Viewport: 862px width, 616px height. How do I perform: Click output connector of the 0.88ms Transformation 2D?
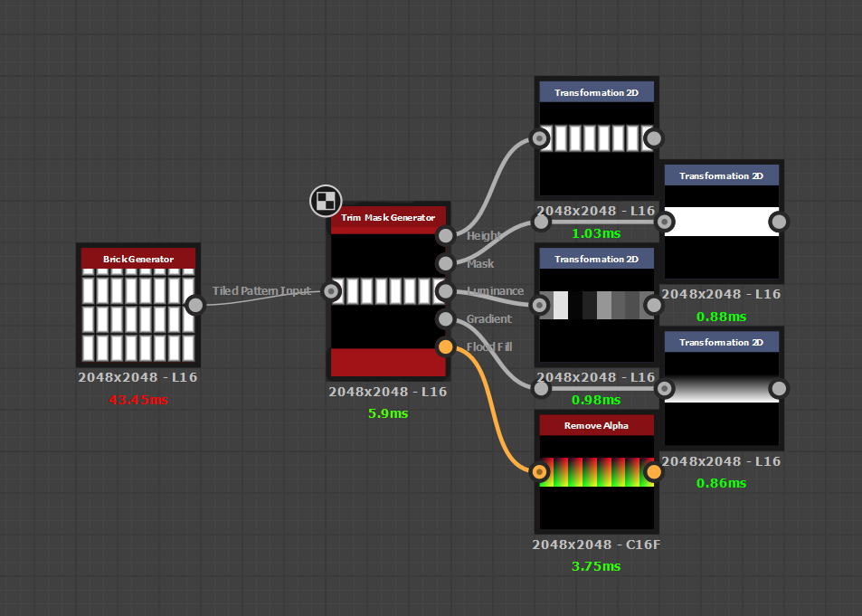[779, 222]
